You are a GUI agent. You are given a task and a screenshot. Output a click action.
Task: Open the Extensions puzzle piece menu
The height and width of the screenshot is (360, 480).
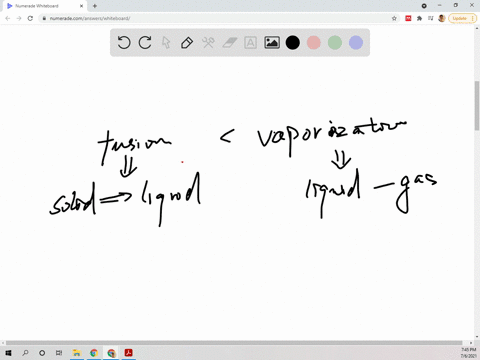[419, 18]
